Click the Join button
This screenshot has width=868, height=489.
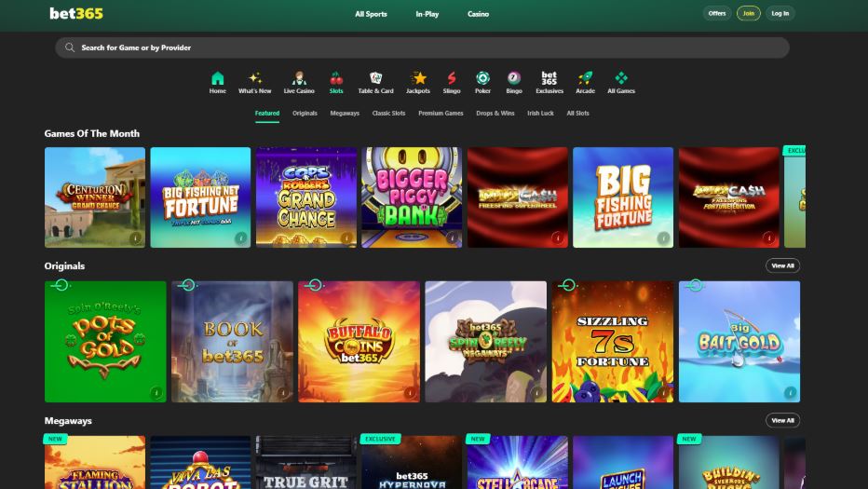point(749,13)
